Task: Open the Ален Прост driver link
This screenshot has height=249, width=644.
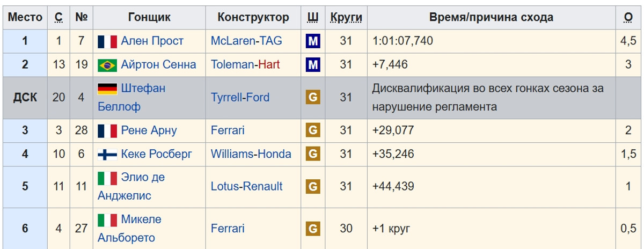Action: coord(152,41)
